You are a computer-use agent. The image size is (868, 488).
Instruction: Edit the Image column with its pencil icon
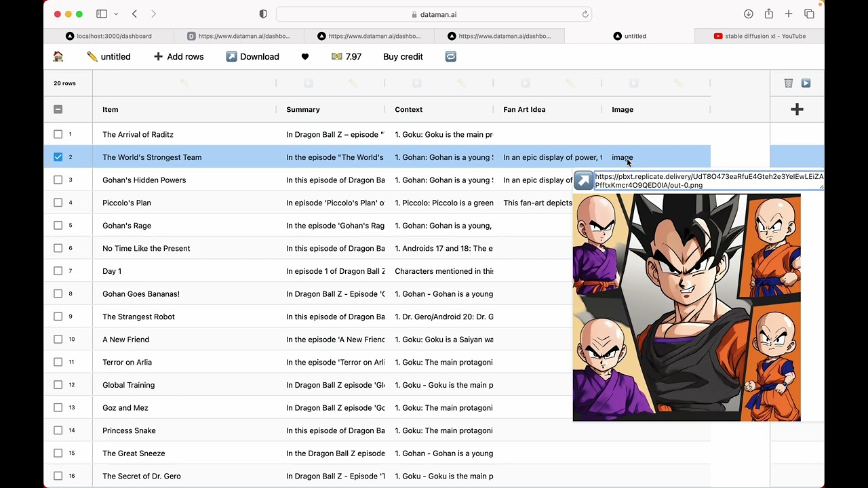(678, 83)
